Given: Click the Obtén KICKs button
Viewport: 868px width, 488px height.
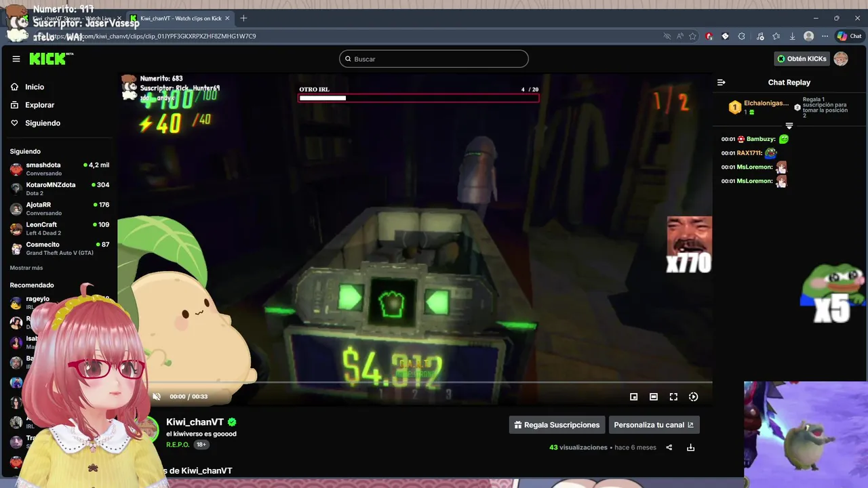Looking at the screenshot, I should [x=802, y=59].
